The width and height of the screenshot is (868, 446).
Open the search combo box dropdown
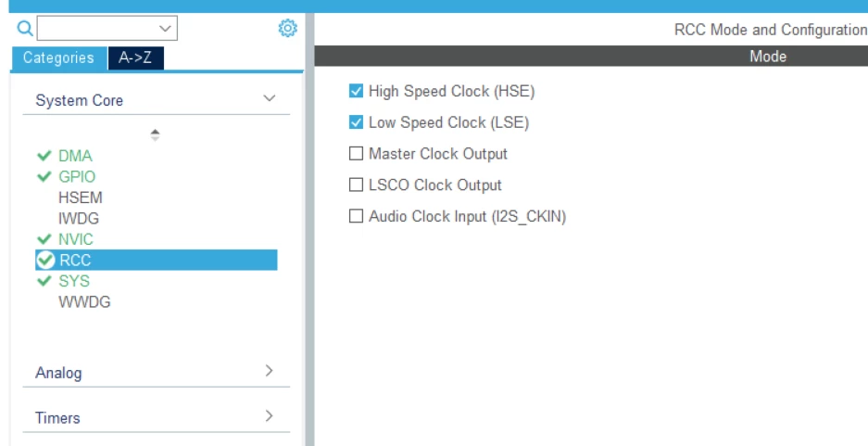click(165, 28)
